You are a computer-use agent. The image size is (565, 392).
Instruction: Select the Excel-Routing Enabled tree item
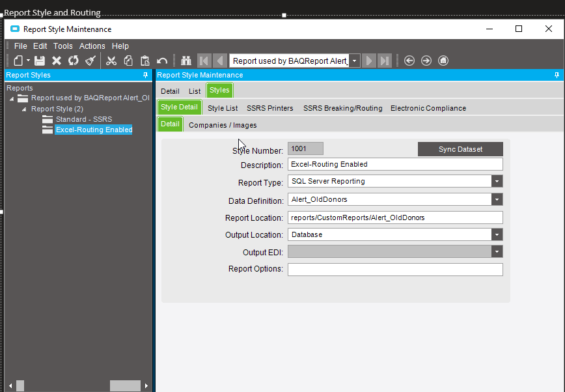[94, 130]
